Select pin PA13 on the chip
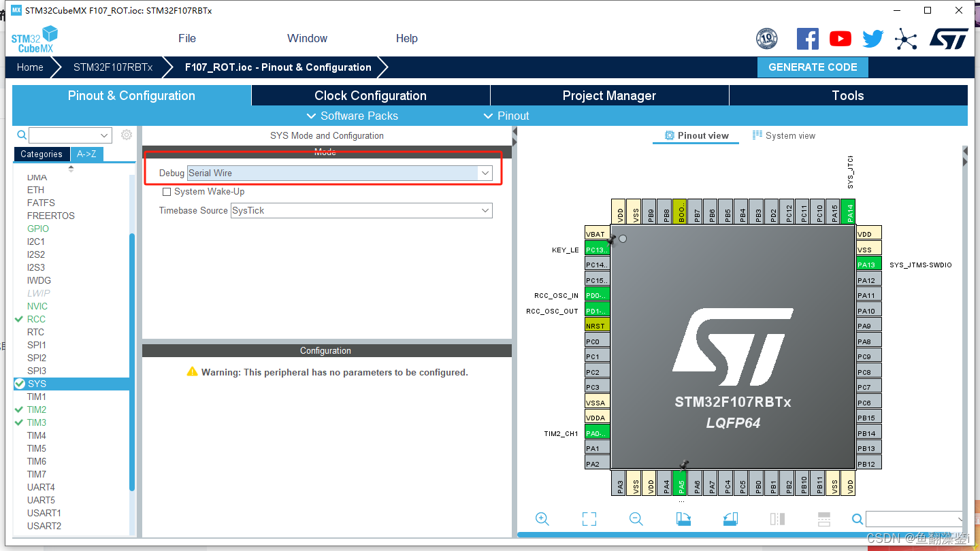The image size is (980, 551). (x=869, y=265)
